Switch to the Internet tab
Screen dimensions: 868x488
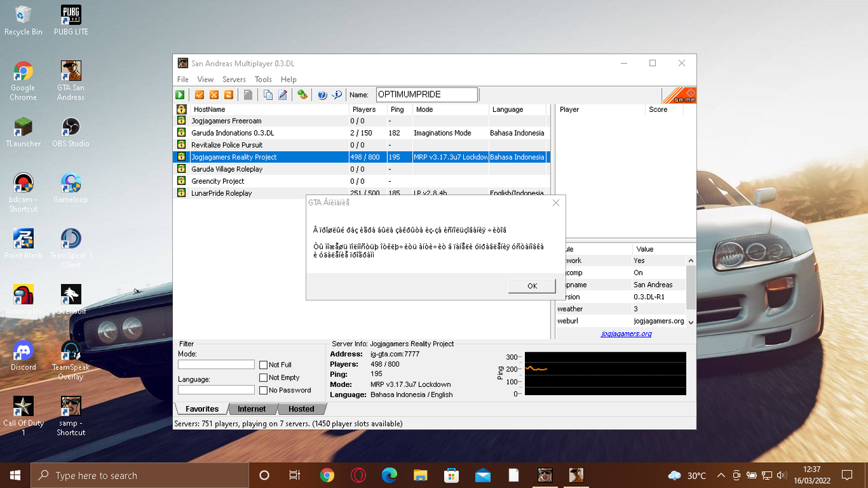[x=252, y=409]
